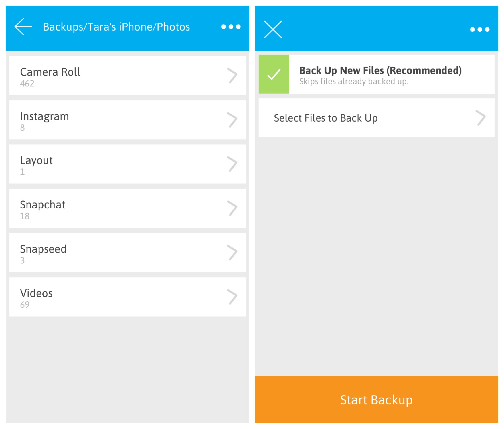Open the three-dot menu above Back Up New Files

479,29
